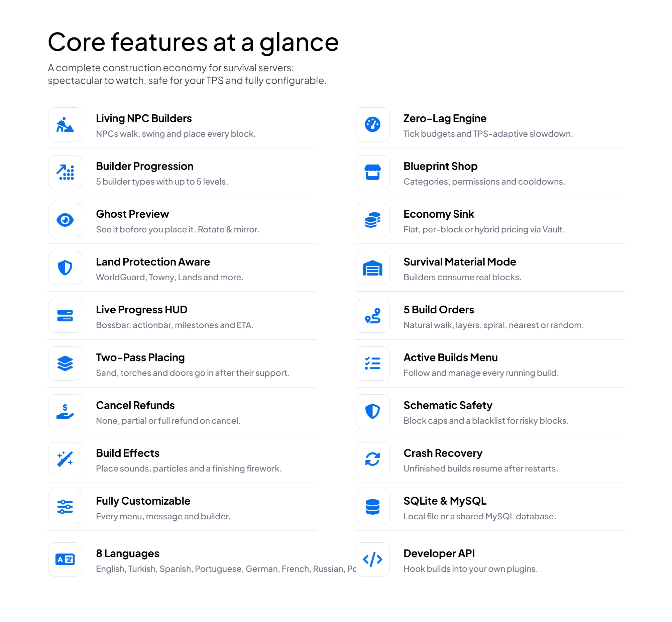Viewport: 672px width, 622px height.
Task: Click 'Block caps and a blacklist for risky blocks.'
Action: [x=486, y=421]
